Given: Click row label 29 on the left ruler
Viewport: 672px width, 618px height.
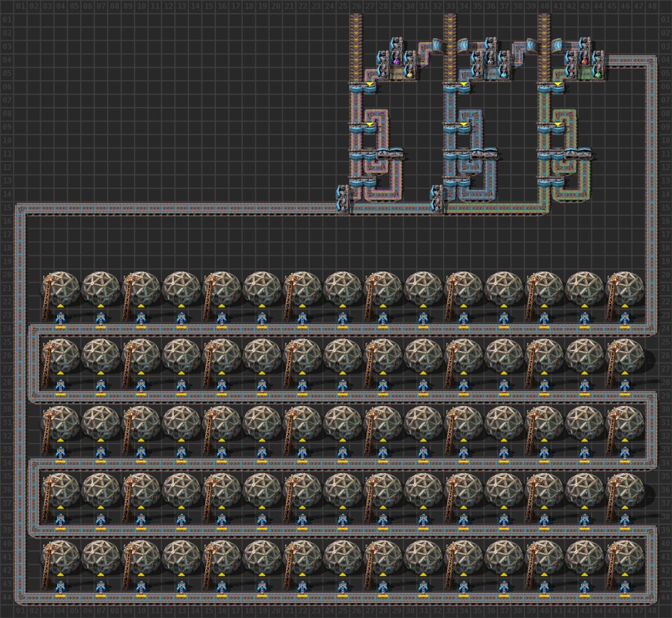Looking at the screenshot, I should 7,396.
